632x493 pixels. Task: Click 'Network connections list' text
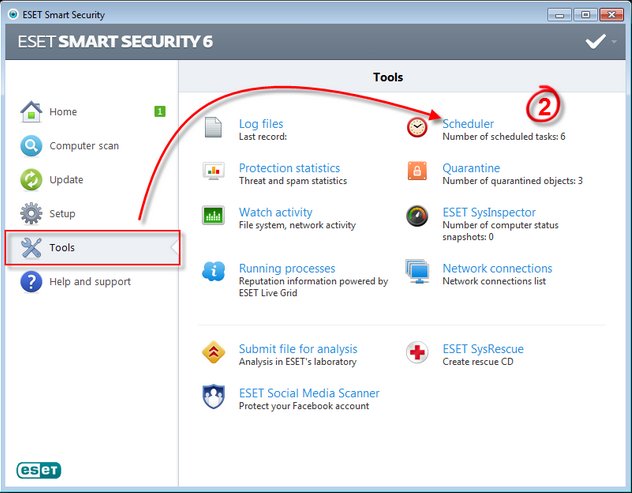pyautogui.click(x=494, y=281)
